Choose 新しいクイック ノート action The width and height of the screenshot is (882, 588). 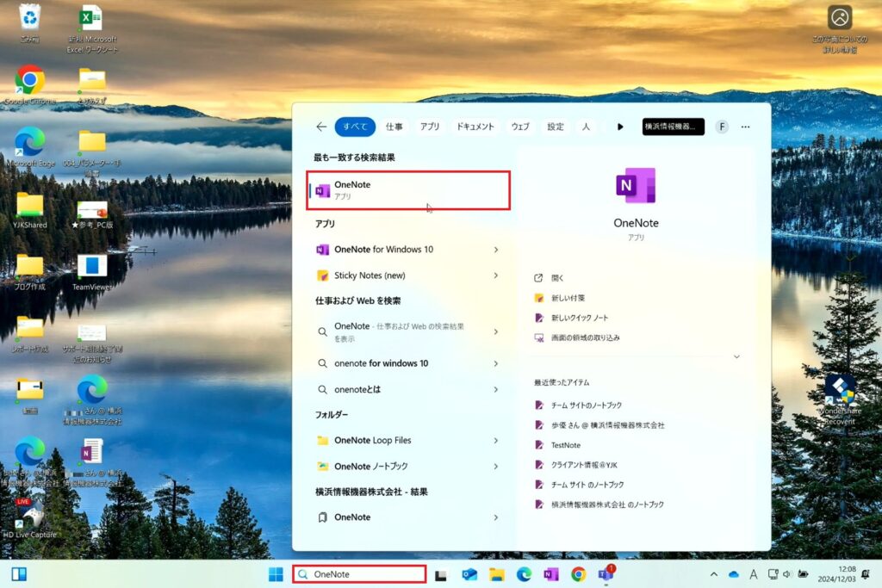click(580, 319)
